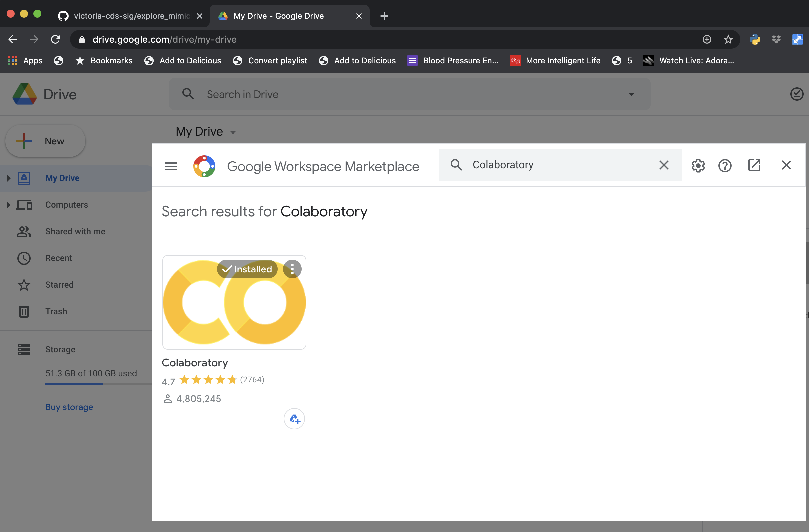Open Colaboratory card three-dot options
This screenshot has height=532, width=809.
click(x=292, y=269)
